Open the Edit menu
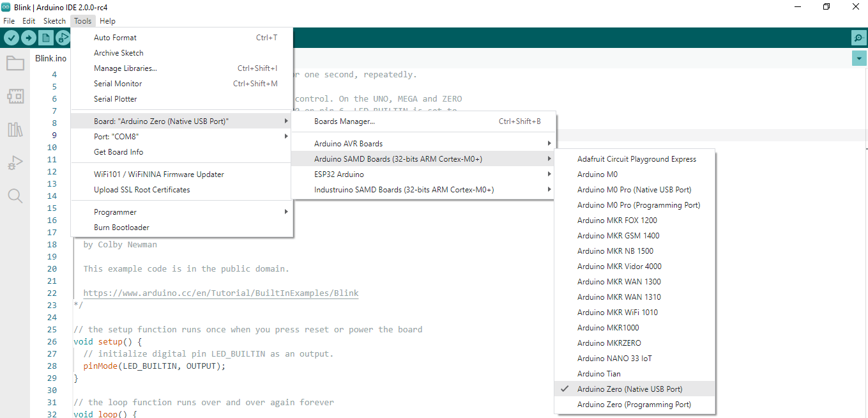This screenshot has height=418, width=868. (x=29, y=21)
